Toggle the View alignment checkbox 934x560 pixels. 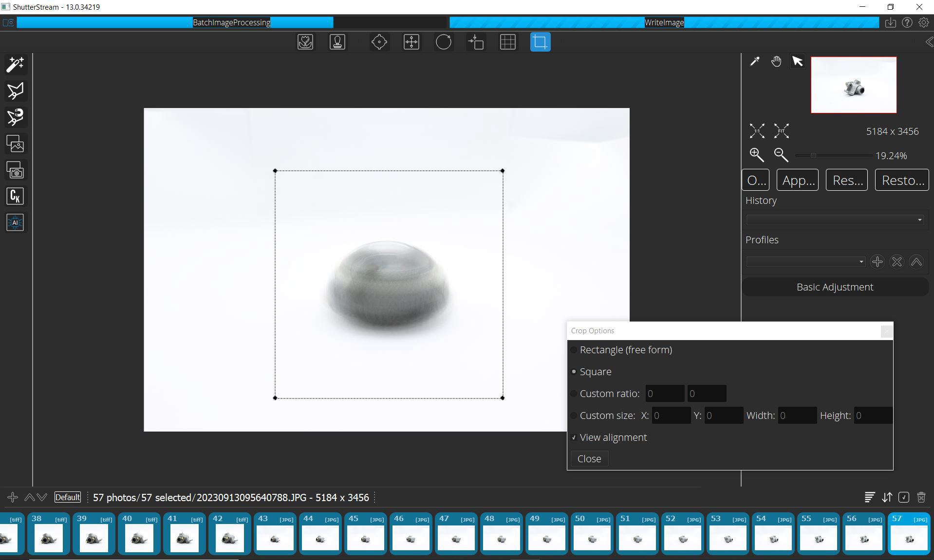point(574,437)
